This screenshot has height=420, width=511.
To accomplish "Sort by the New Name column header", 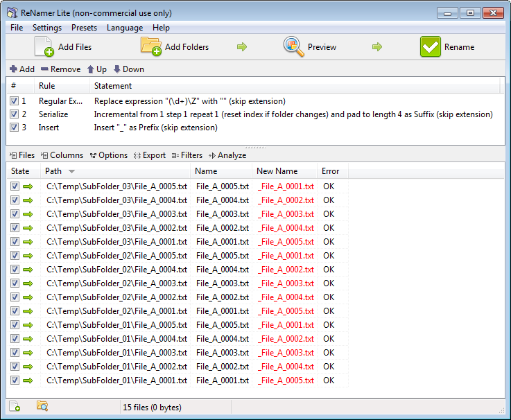I will [x=284, y=171].
